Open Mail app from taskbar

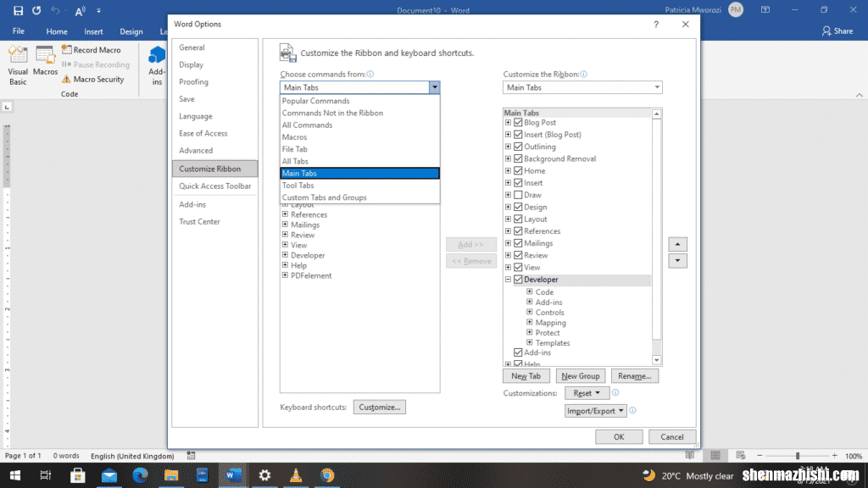[x=109, y=475]
